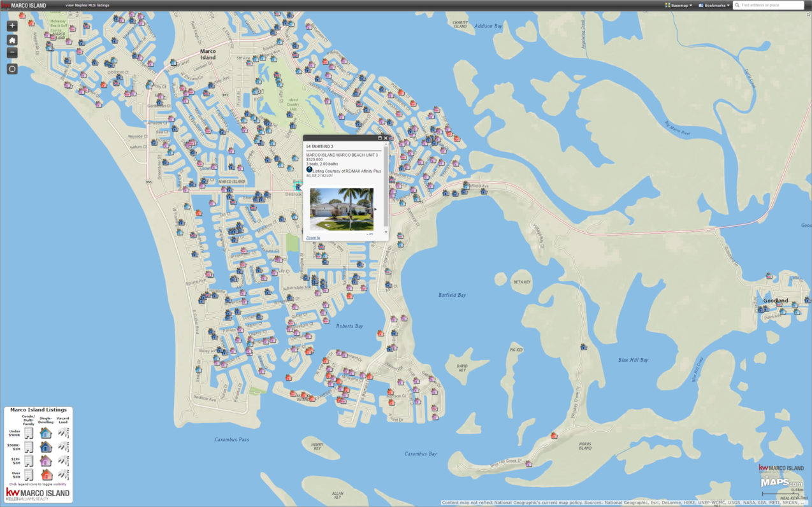Find my location with the locate button
This screenshot has width=812, height=507.
coord(12,69)
